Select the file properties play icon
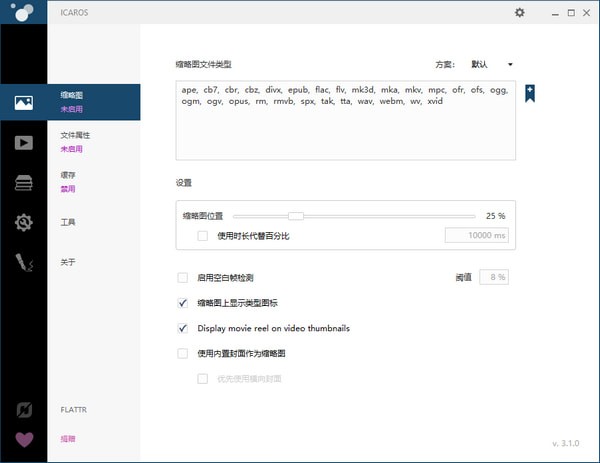 coord(24,143)
